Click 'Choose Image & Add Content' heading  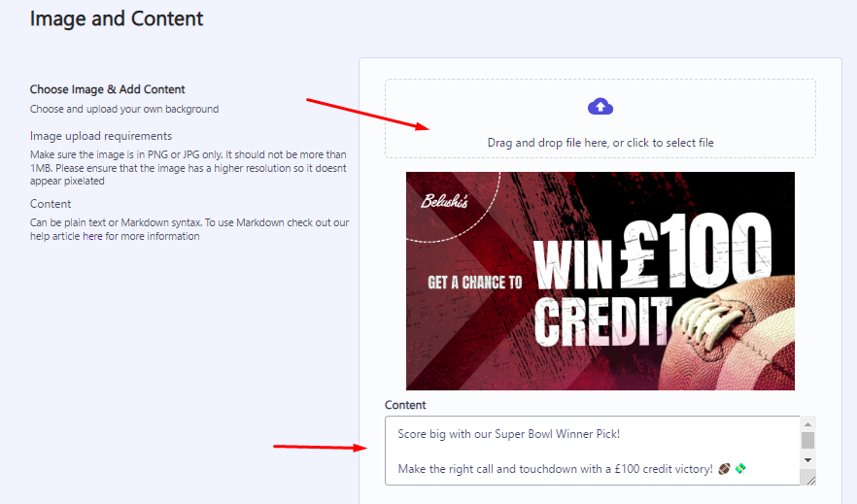(107, 89)
